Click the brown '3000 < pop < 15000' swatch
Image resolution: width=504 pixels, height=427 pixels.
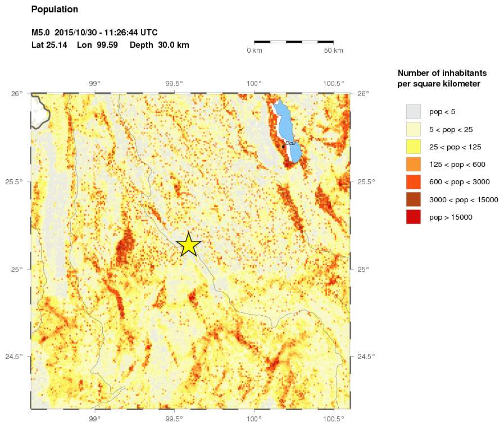414,199
